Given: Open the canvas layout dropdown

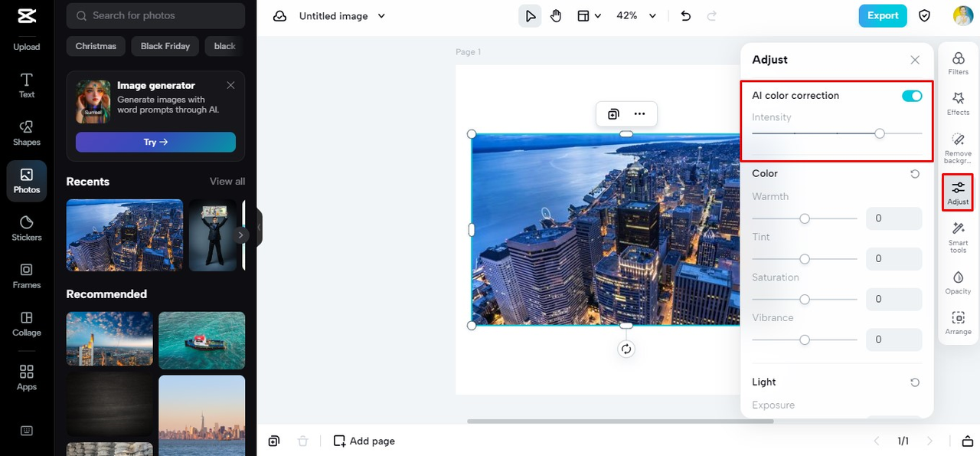Looking at the screenshot, I should [x=589, y=16].
